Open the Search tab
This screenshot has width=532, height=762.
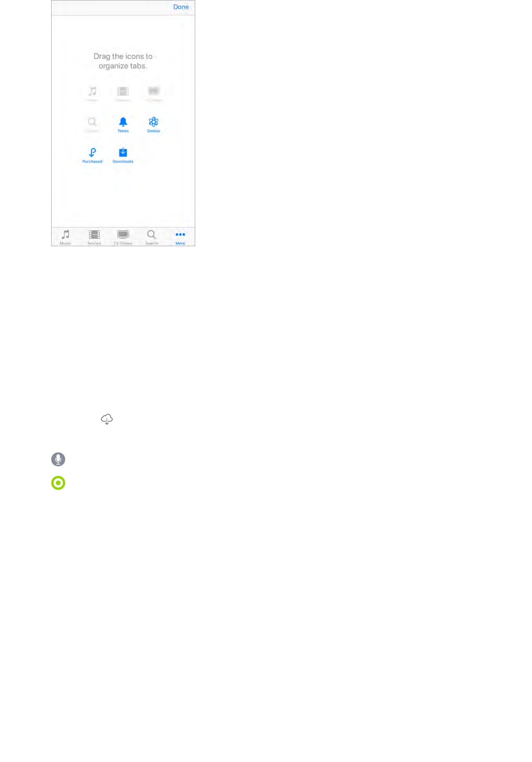click(151, 237)
